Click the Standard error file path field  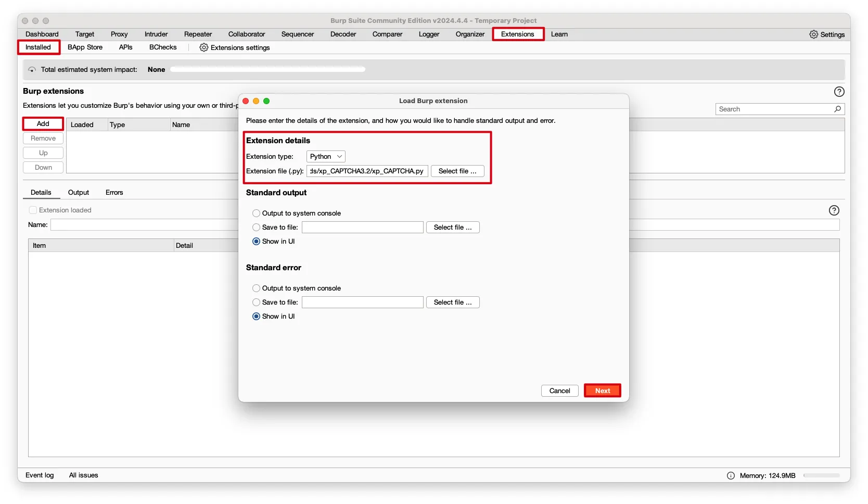point(363,303)
